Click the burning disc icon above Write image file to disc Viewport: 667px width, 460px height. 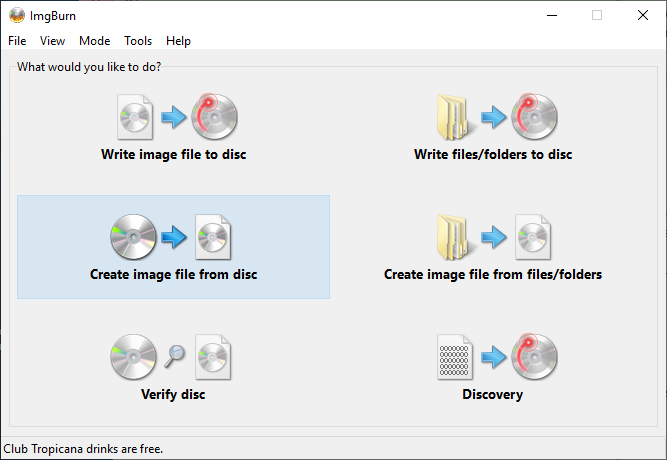coord(214,116)
